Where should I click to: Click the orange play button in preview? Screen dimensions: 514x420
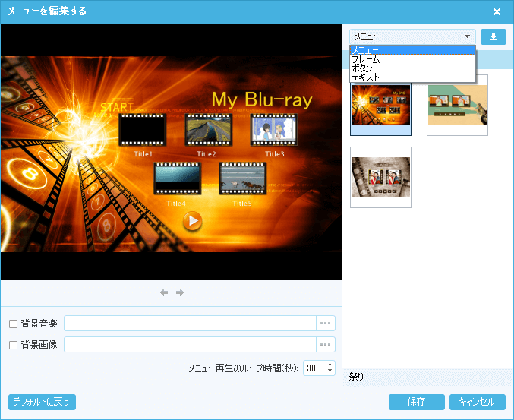coord(193,220)
